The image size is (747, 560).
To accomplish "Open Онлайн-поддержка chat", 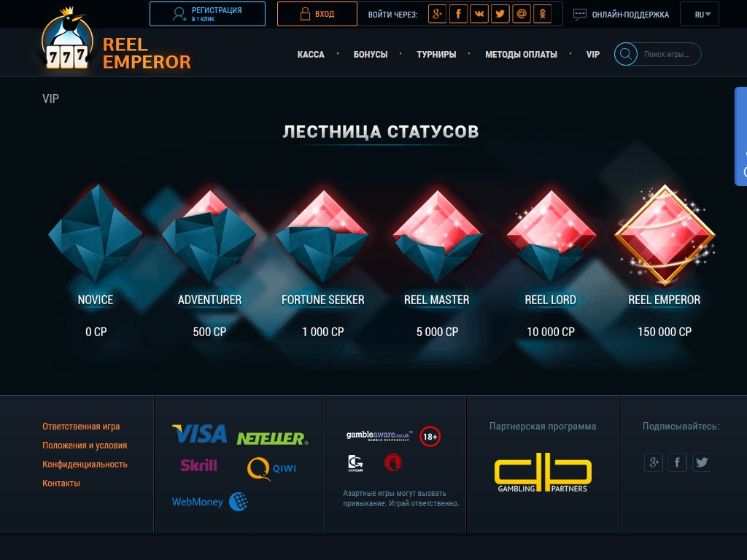I will click(x=622, y=15).
